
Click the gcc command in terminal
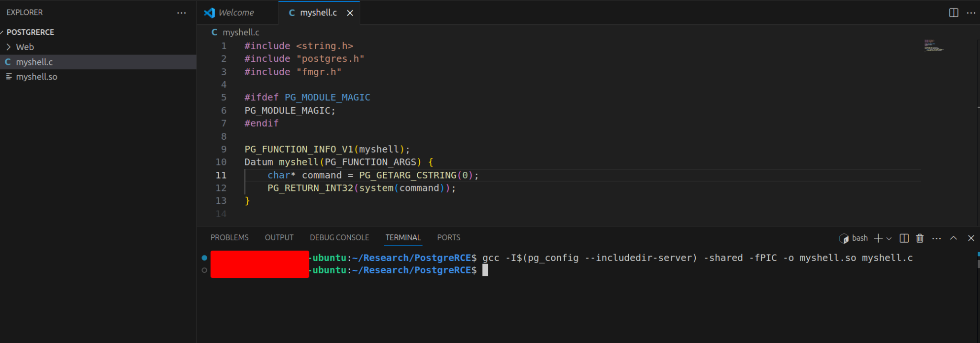[x=697, y=258]
